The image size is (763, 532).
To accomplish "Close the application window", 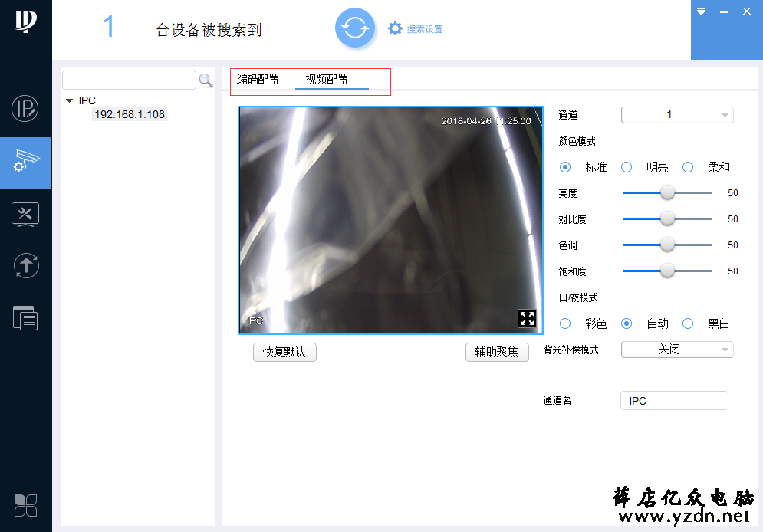I will pos(747,11).
